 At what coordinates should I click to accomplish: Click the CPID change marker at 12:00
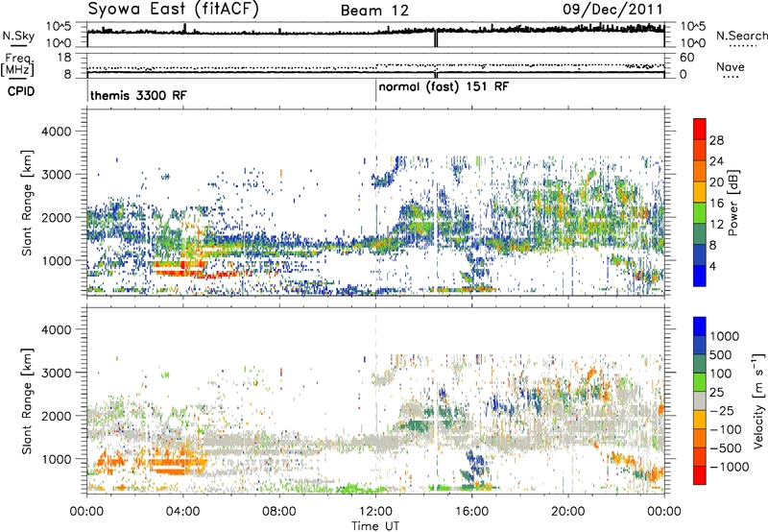pyautogui.click(x=375, y=91)
